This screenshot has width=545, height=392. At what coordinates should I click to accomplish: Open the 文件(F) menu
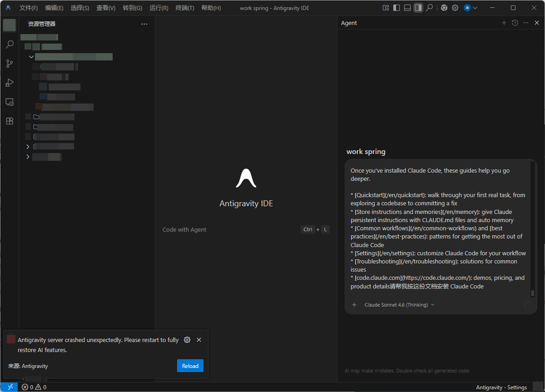pyautogui.click(x=29, y=8)
